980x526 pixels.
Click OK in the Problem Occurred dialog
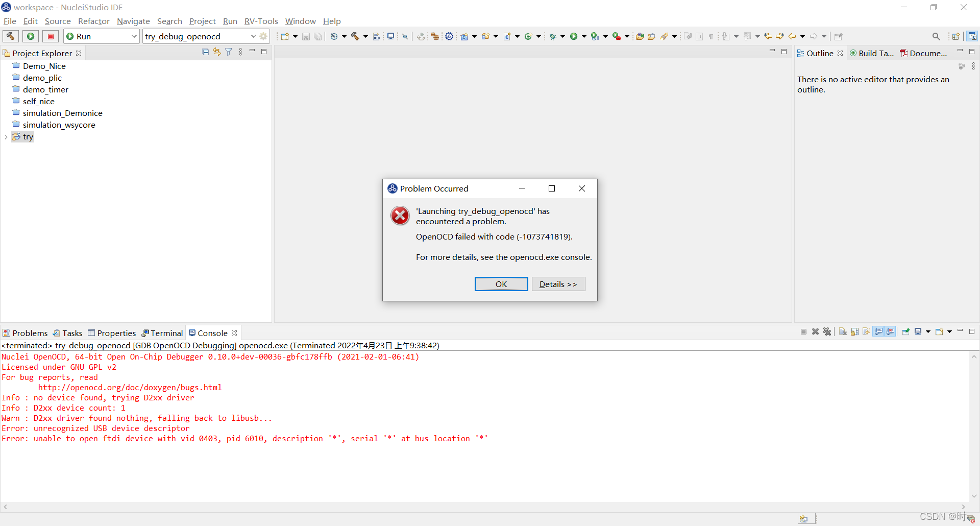coord(501,284)
